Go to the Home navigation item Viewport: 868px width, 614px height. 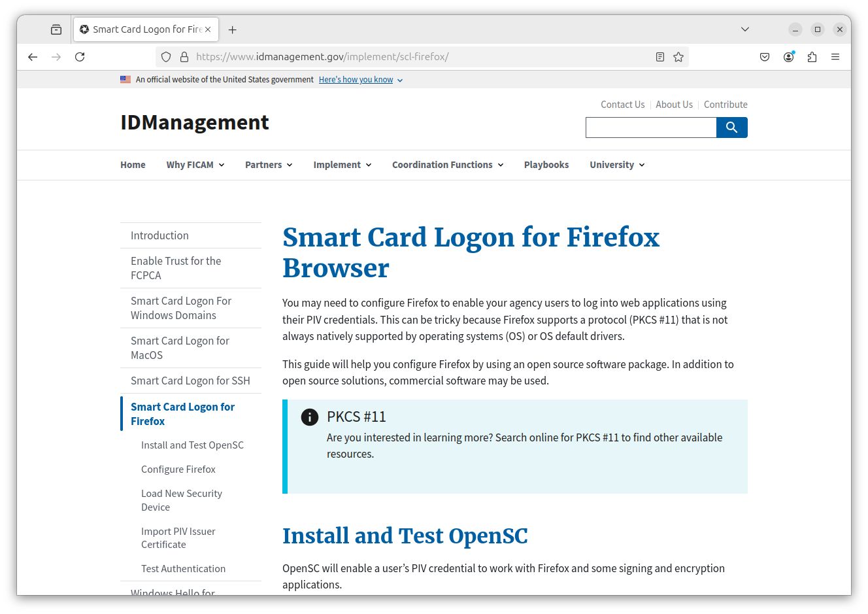(x=133, y=165)
